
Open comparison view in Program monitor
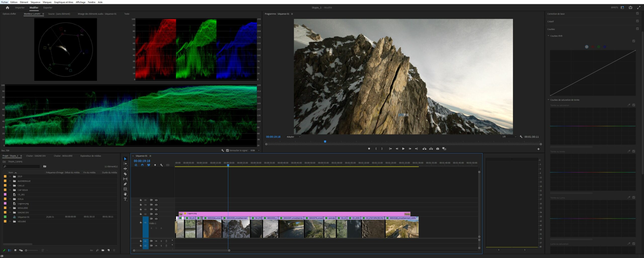point(444,149)
